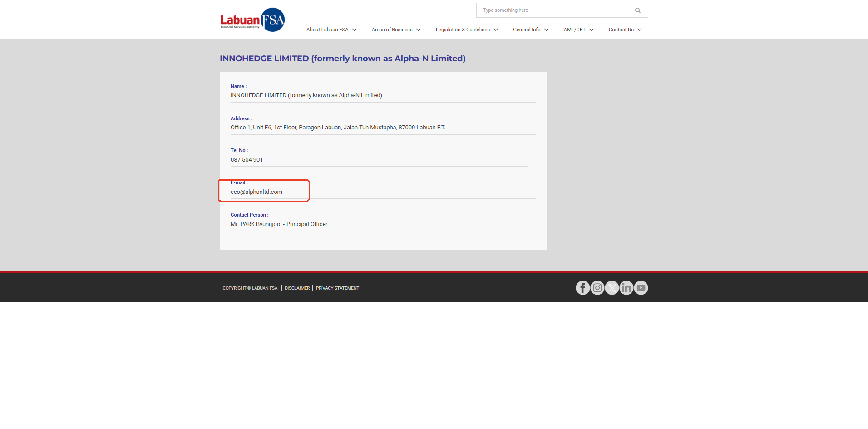The height and width of the screenshot is (429, 868).
Task: Focus the 'Type something here' search field
Action: (554, 10)
